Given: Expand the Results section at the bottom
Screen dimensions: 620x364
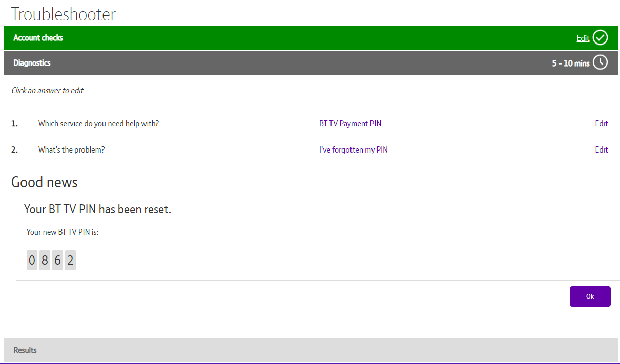Looking at the screenshot, I should (x=25, y=350).
